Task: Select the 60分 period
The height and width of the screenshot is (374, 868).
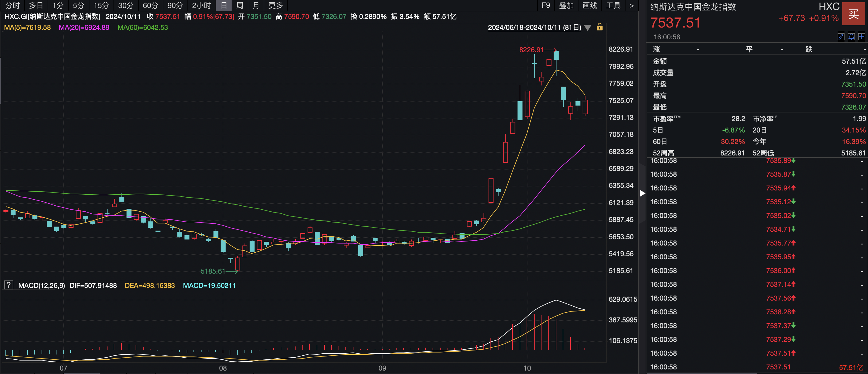Action: pos(150,5)
